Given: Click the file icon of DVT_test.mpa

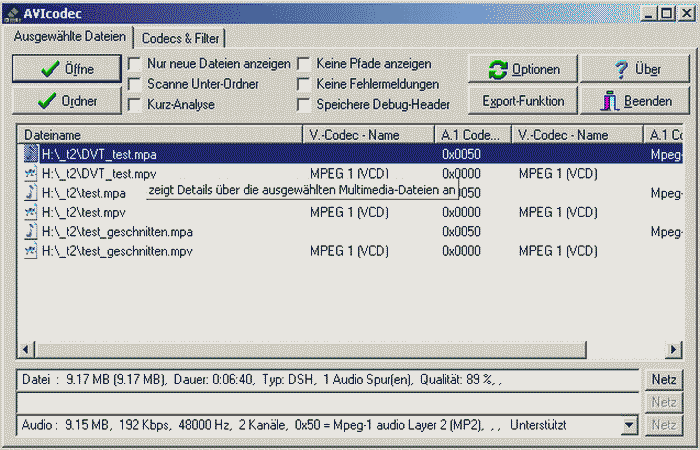Looking at the screenshot, I should pyautogui.click(x=31, y=155).
